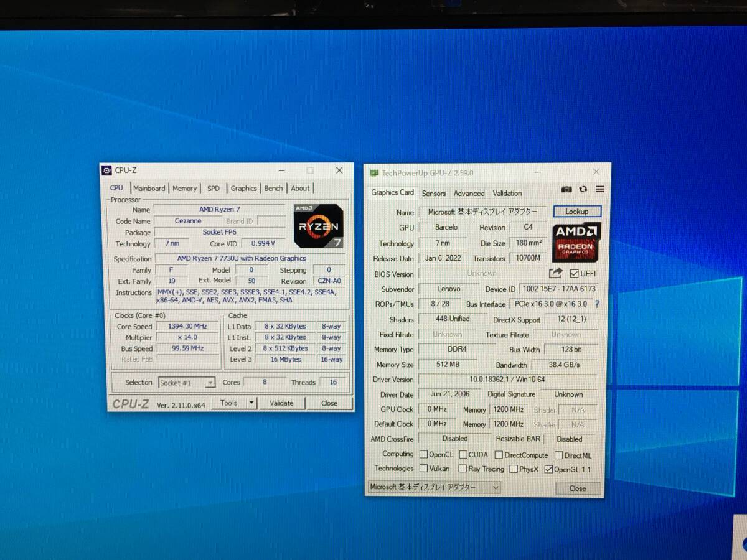This screenshot has height=560, width=747.
Task: Click the Driver Version value 10.0.18362.1
Action: (507, 380)
